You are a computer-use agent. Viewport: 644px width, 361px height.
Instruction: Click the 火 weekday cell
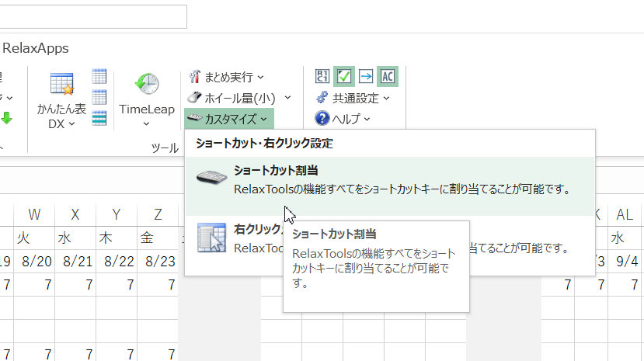click(34, 238)
